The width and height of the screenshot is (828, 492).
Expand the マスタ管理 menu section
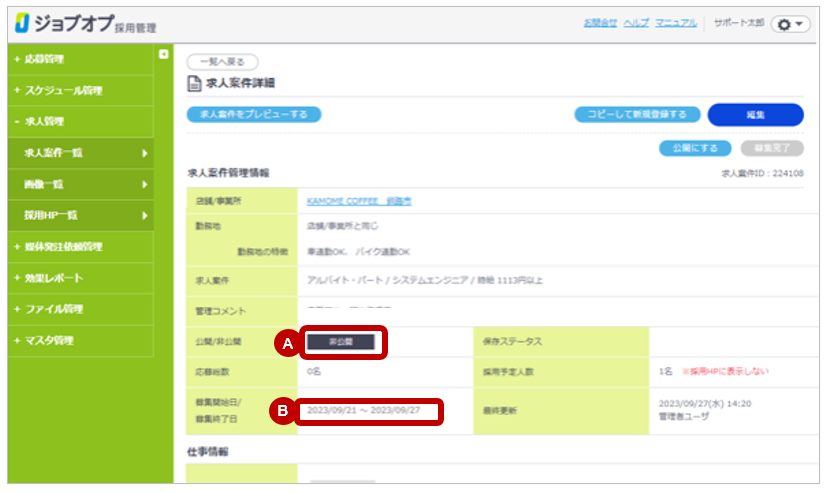pyautogui.click(x=81, y=340)
